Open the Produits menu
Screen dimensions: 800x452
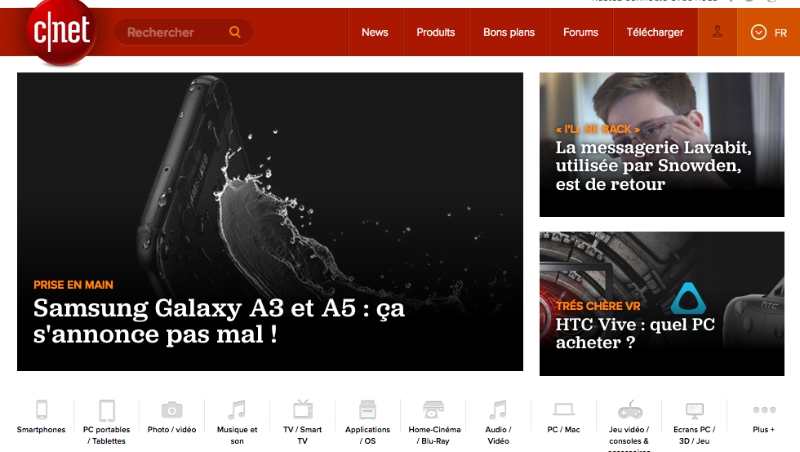[x=436, y=33]
